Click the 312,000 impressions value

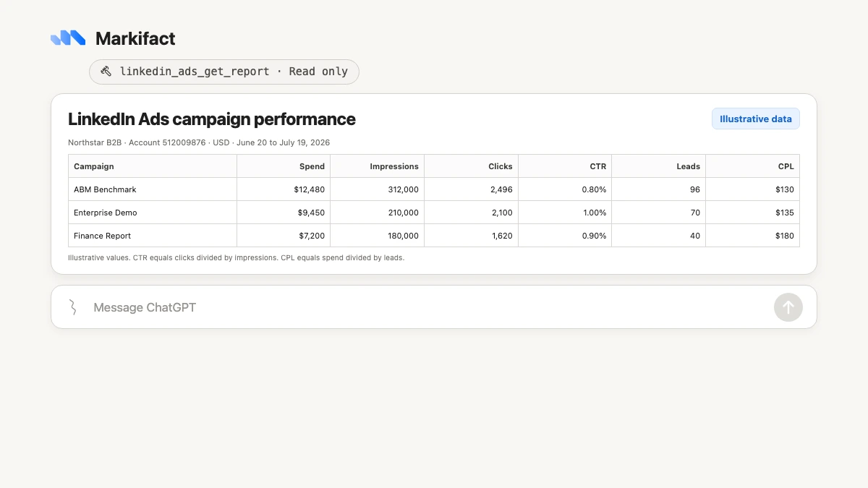(404, 189)
